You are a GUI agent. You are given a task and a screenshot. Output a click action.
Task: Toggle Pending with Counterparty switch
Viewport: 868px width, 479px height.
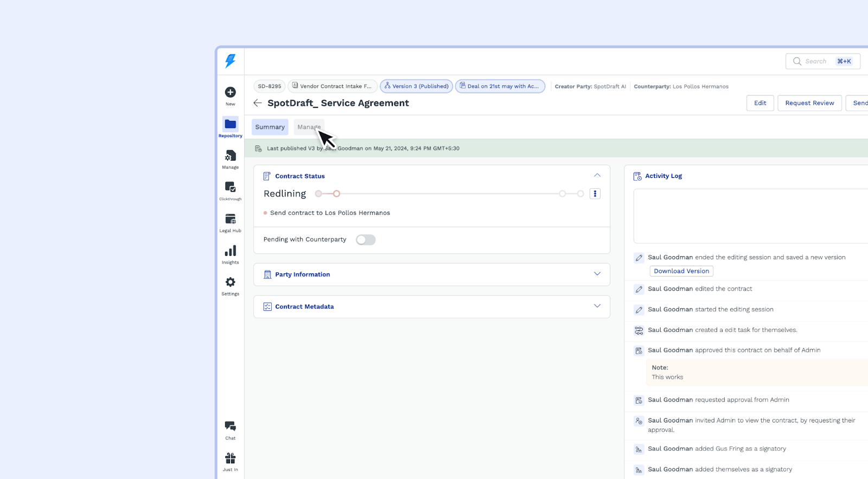366,240
